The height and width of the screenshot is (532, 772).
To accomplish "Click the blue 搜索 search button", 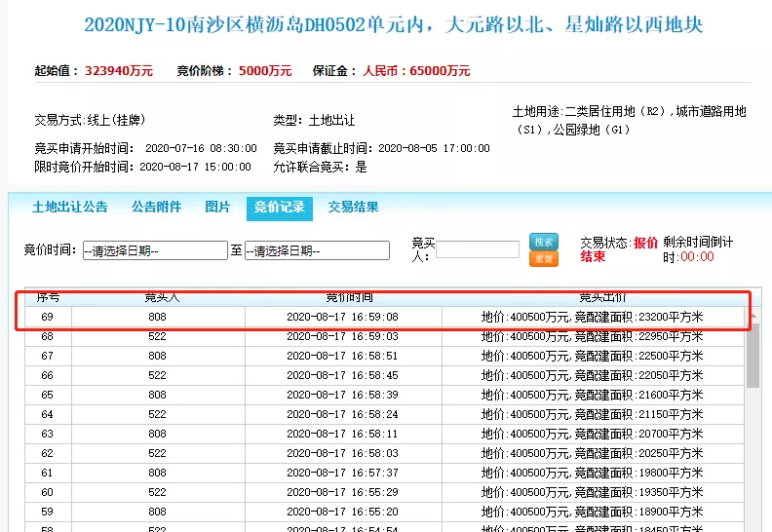I will click(x=543, y=242).
